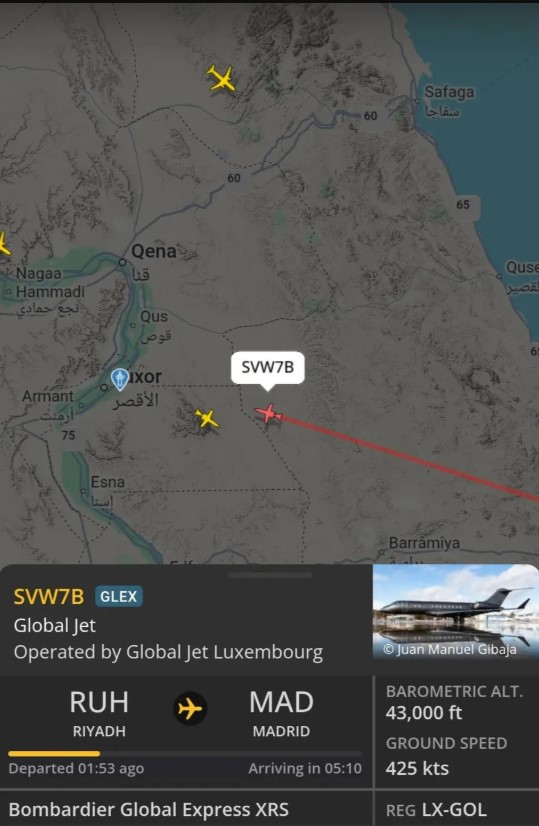Expand the flight panel using drag handle
The height and width of the screenshot is (826, 539).
[269, 575]
